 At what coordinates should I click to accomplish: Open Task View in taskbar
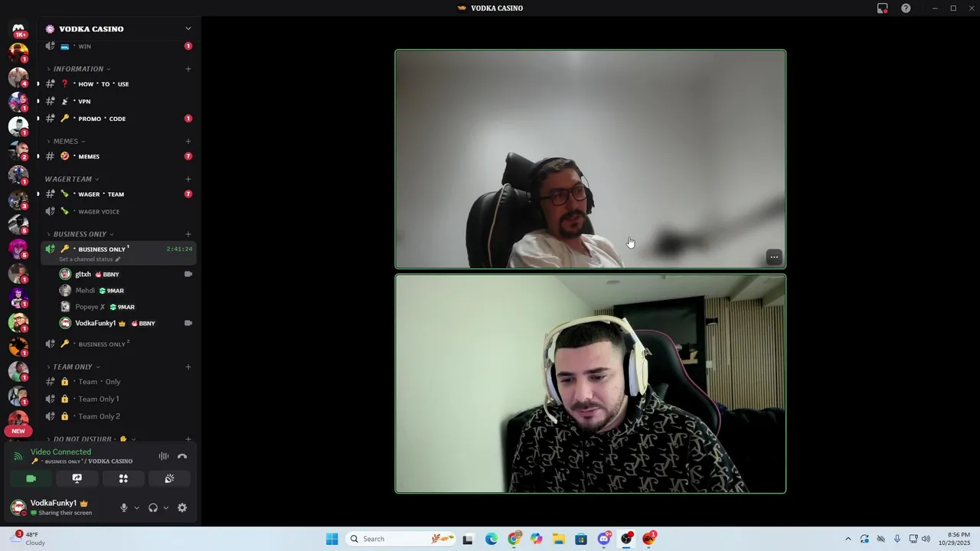coord(468,539)
